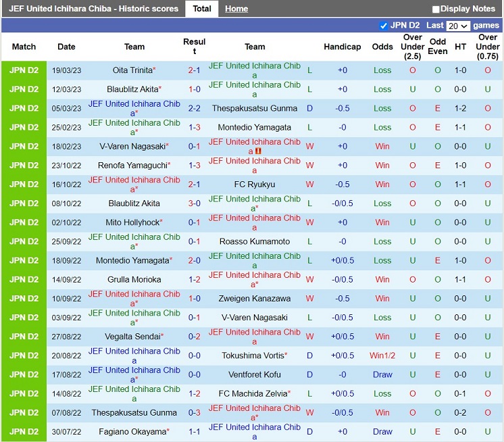The height and width of the screenshot is (442, 504).
Task: Select Mito Hollyhock team link
Action: pos(132,222)
